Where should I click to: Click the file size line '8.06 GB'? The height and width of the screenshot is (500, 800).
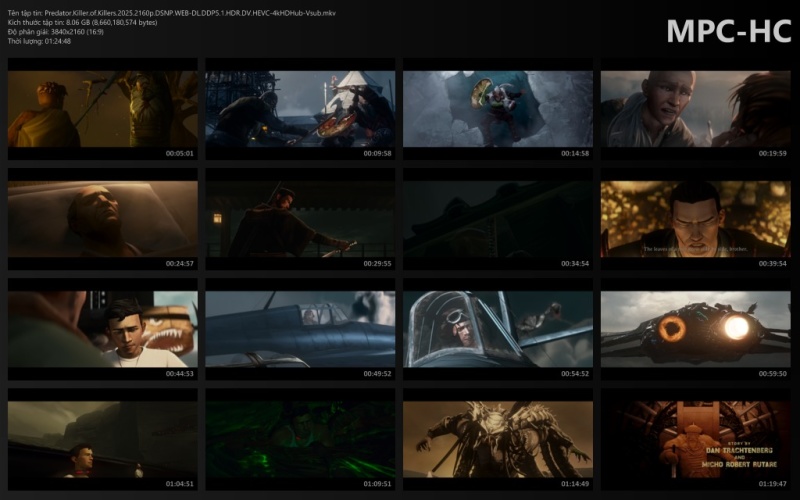tap(82, 22)
